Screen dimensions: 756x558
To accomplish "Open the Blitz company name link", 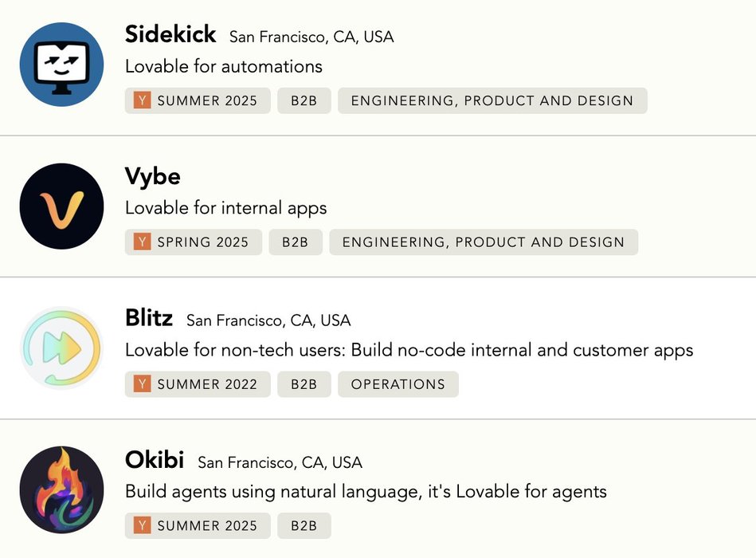I will (149, 318).
